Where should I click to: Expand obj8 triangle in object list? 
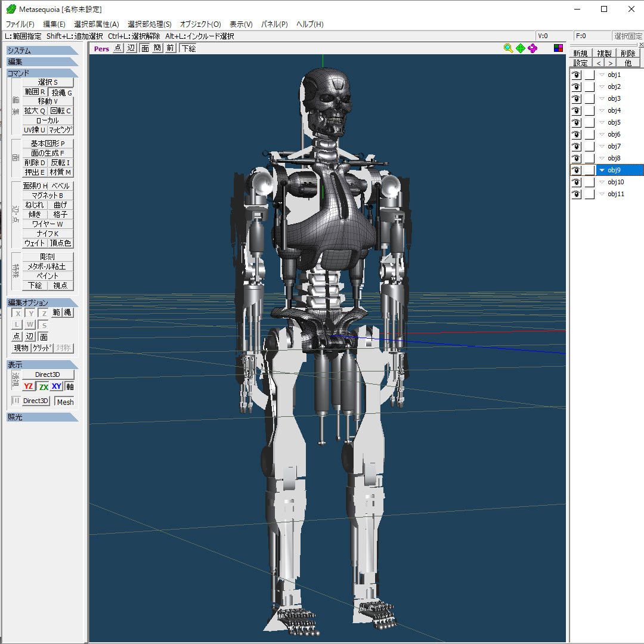(x=602, y=158)
